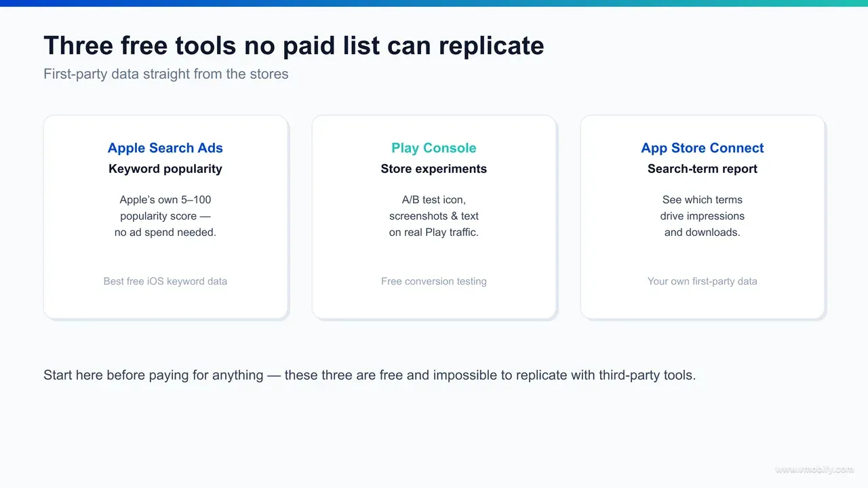The height and width of the screenshot is (488, 868).
Task: Click the line 'A/B test icon,'
Action: [434, 199]
